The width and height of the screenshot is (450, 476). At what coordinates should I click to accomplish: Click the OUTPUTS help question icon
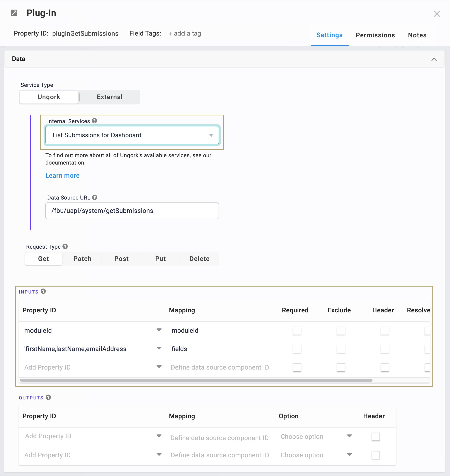point(48,398)
